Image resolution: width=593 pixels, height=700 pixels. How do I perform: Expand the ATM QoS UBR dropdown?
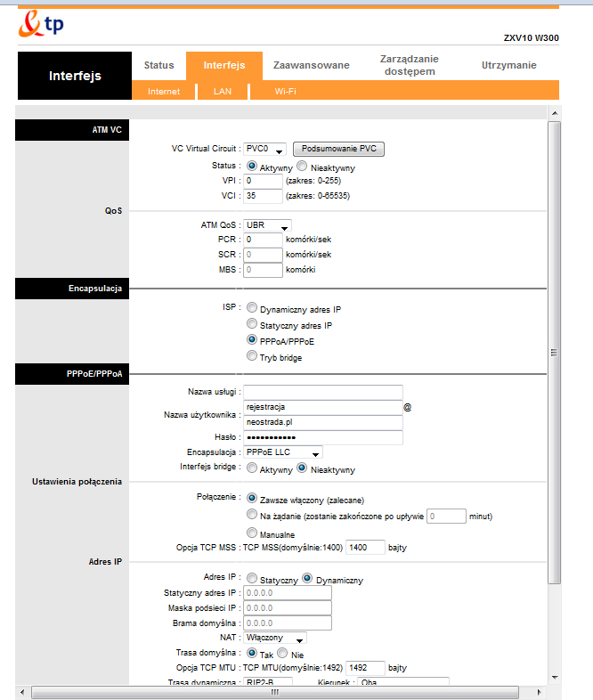point(268,225)
